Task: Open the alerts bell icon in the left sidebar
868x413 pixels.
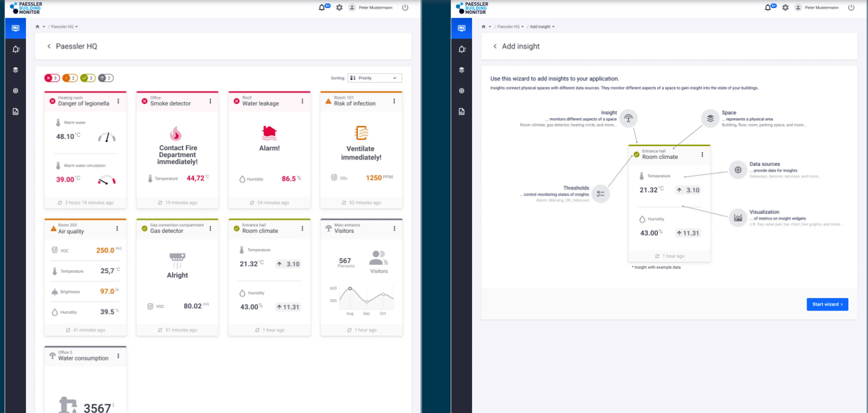Action: pyautogui.click(x=16, y=49)
